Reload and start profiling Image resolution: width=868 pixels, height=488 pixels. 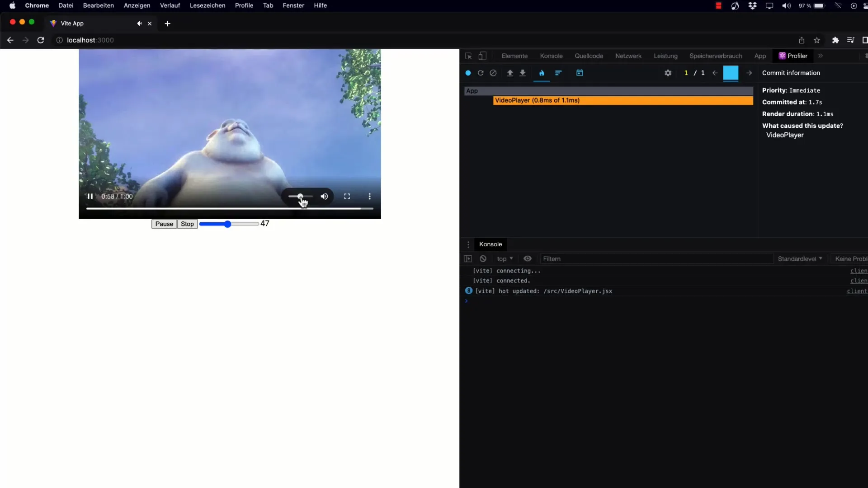coord(481,73)
